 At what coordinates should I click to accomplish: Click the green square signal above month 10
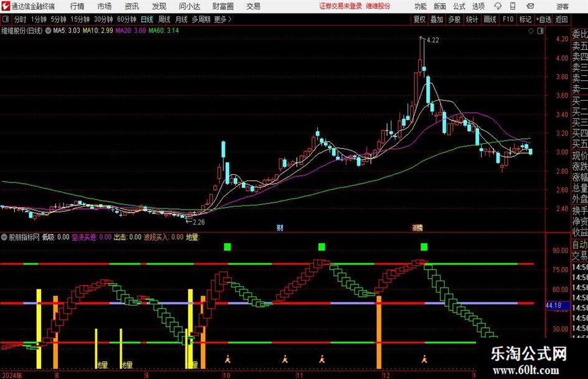(227, 246)
